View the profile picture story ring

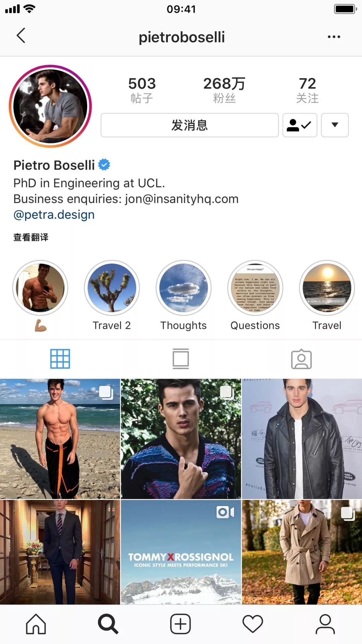pyautogui.click(x=50, y=106)
